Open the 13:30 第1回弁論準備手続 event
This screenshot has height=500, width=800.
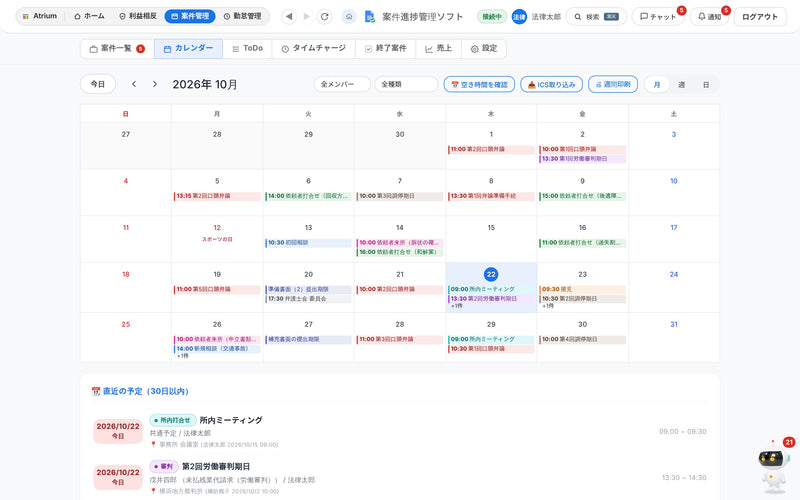[x=491, y=196]
